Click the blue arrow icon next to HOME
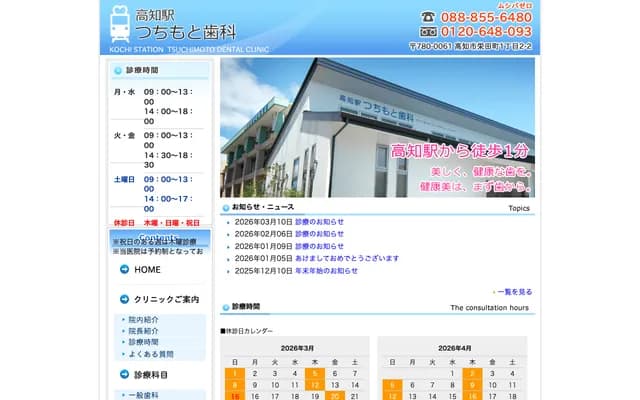 pyautogui.click(x=124, y=269)
